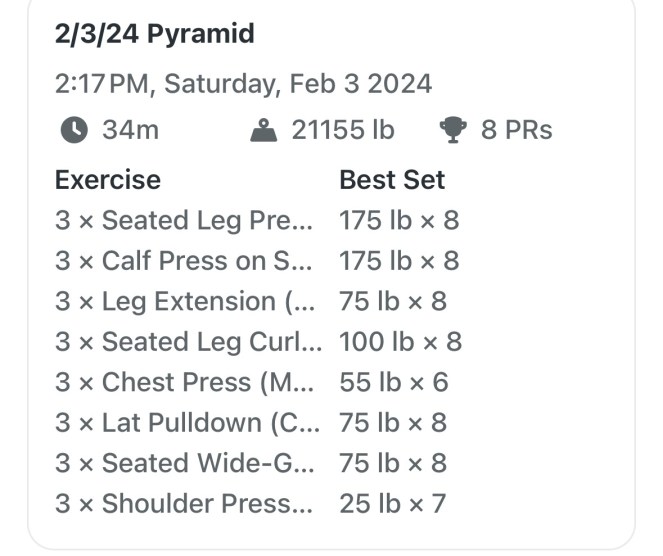The width and height of the screenshot is (663, 556).
Task: Open the Chest Press exercise row
Action: 184,382
